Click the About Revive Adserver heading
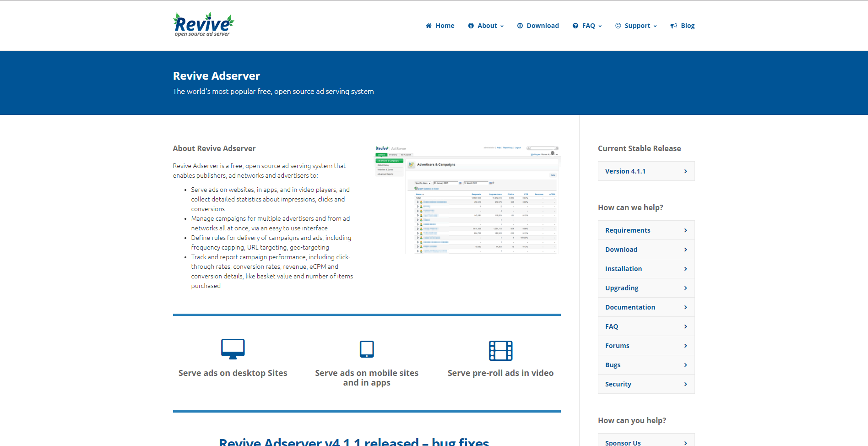The image size is (868, 446). pos(214,148)
